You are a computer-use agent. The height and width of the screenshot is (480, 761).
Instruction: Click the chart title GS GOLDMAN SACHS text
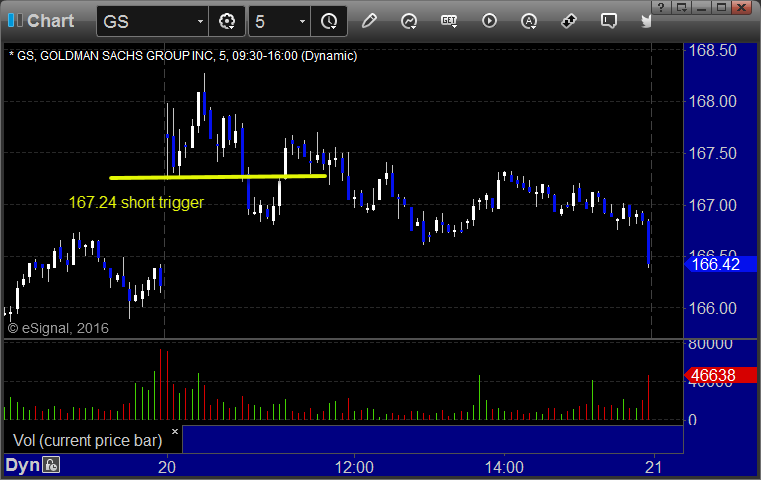pyautogui.click(x=183, y=56)
